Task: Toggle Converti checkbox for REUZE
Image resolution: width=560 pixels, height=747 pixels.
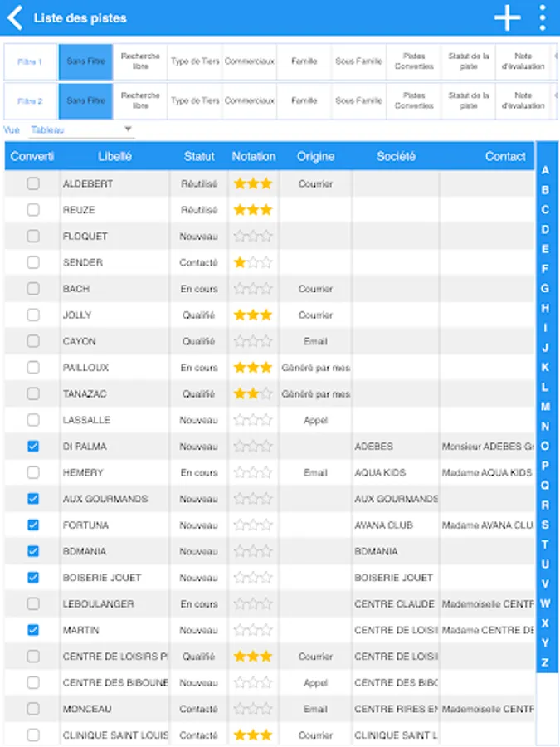Action: [33, 210]
